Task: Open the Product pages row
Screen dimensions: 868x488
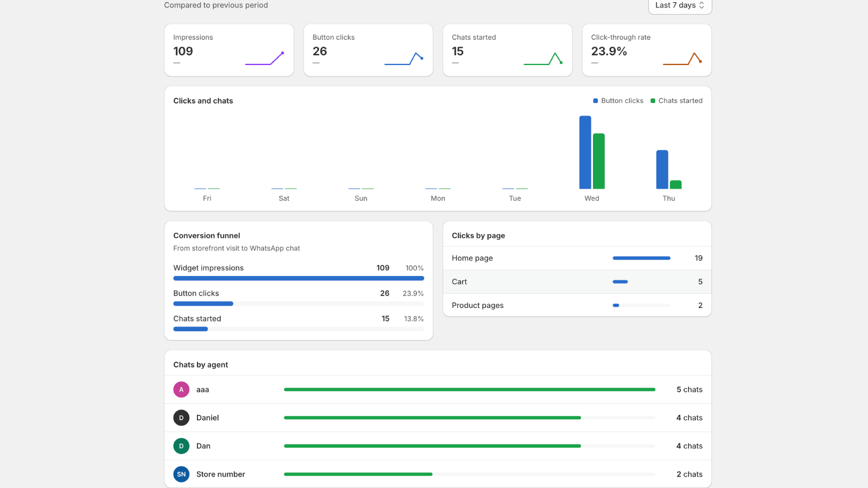Action: (577, 305)
